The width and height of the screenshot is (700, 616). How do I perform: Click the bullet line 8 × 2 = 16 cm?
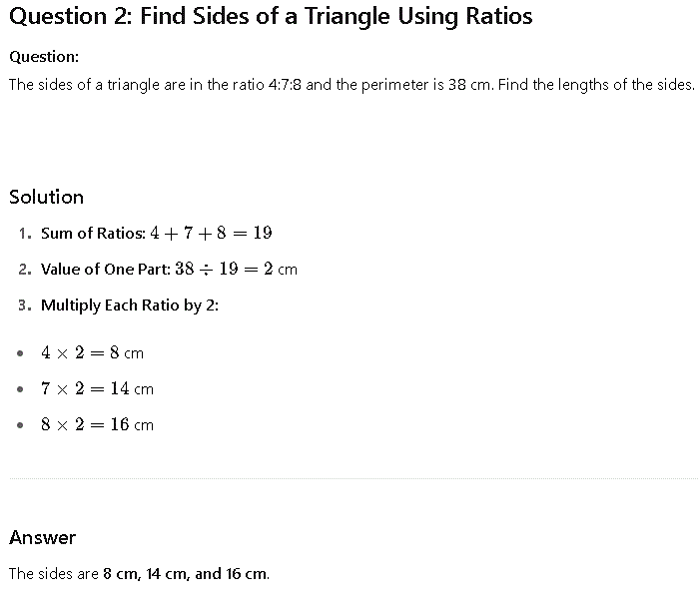[97, 425]
